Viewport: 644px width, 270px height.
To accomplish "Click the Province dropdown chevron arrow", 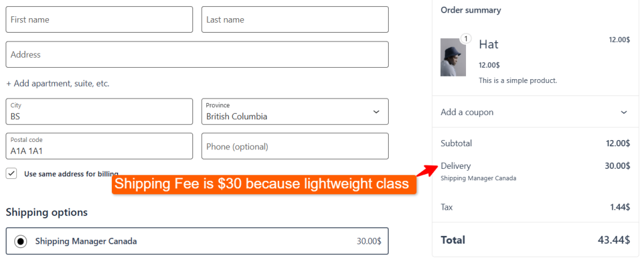I will tap(376, 112).
